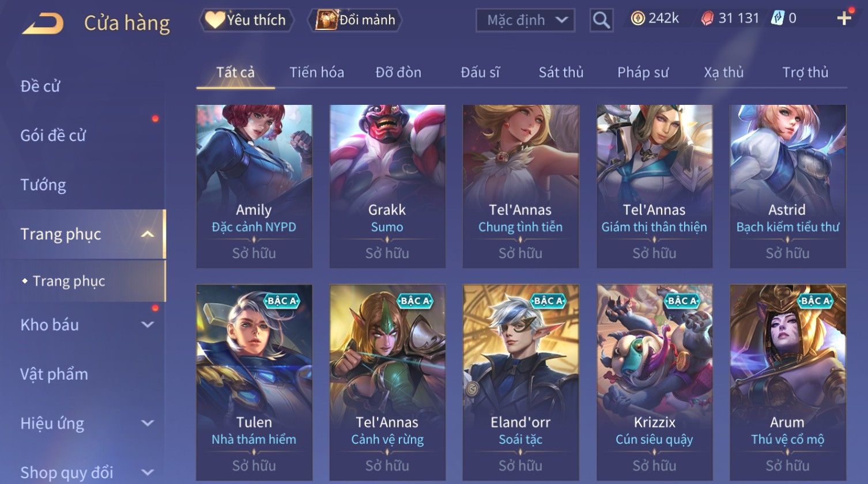Select the Krizzix Cún siêu quậy skin card
Viewport: 868px width, 484px height.
(x=654, y=383)
